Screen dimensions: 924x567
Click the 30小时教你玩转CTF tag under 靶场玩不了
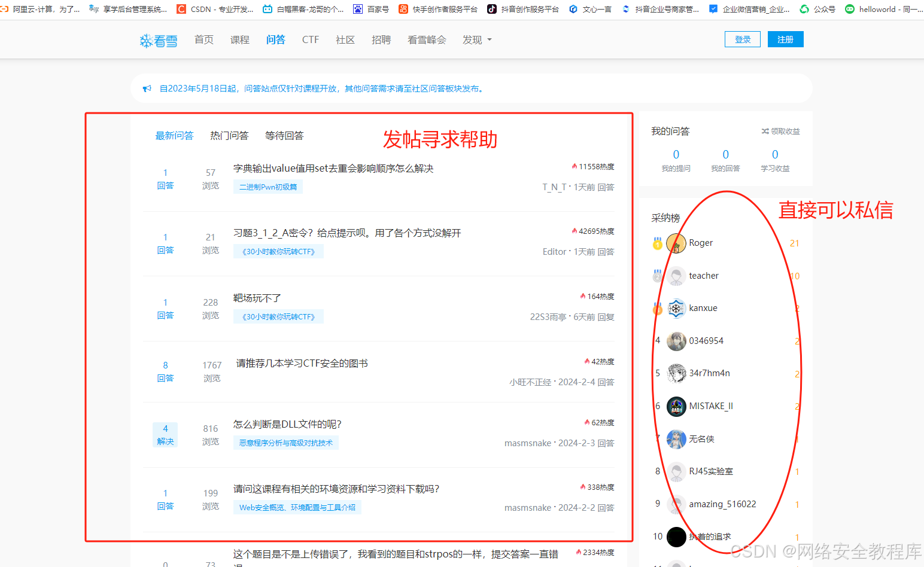click(x=278, y=316)
